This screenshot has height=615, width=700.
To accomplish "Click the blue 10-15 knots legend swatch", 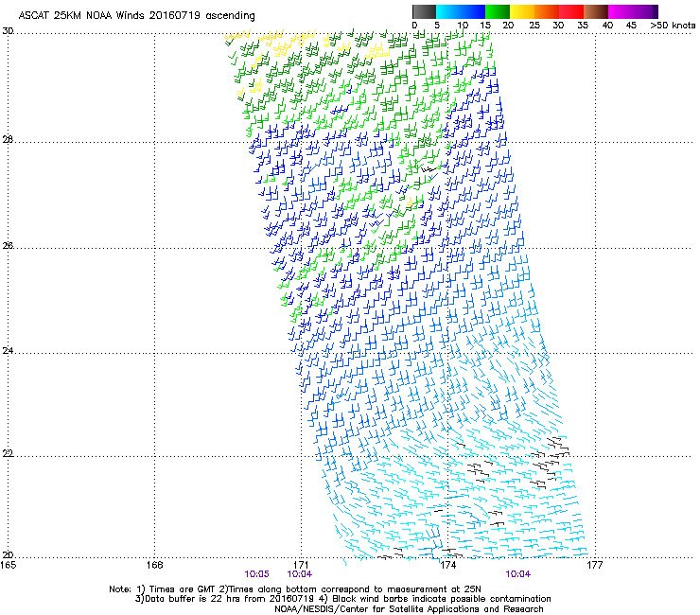I will pyautogui.click(x=473, y=11).
